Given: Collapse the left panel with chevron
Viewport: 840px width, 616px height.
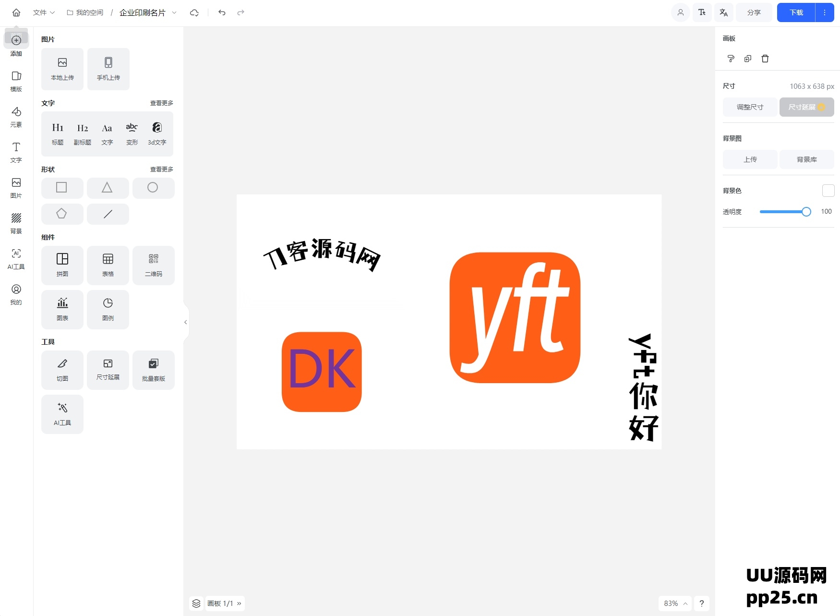Looking at the screenshot, I should pyautogui.click(x=185, y=322).
